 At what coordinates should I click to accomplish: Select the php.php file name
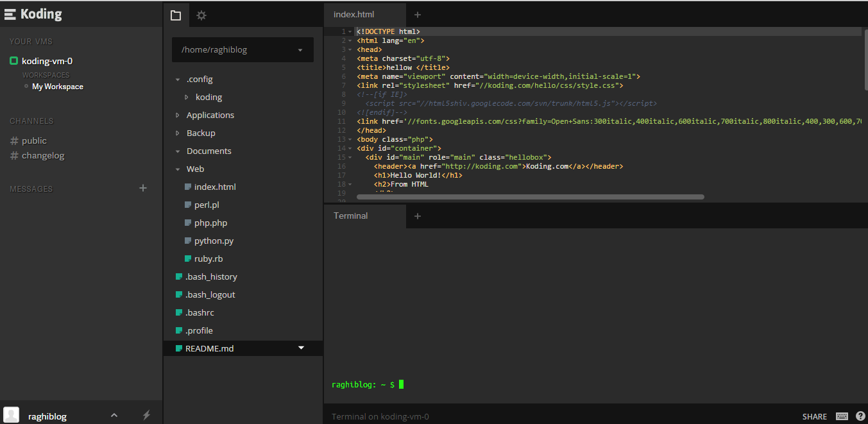[210, 223]
